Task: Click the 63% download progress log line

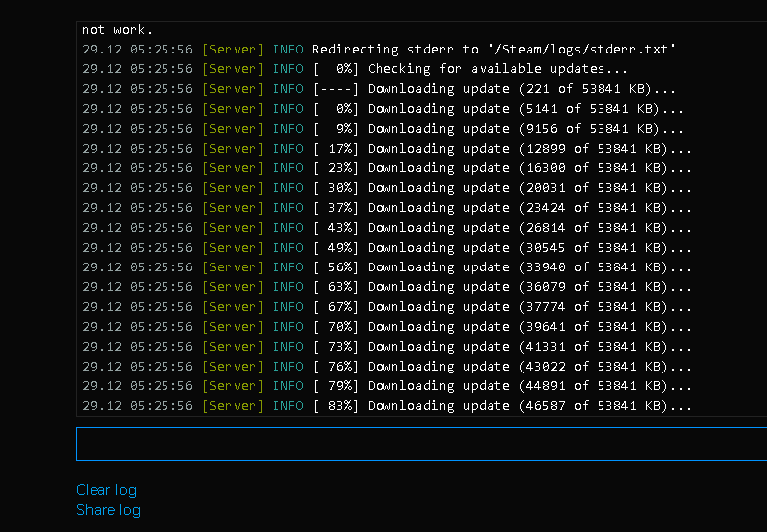Action: (386, 287)
